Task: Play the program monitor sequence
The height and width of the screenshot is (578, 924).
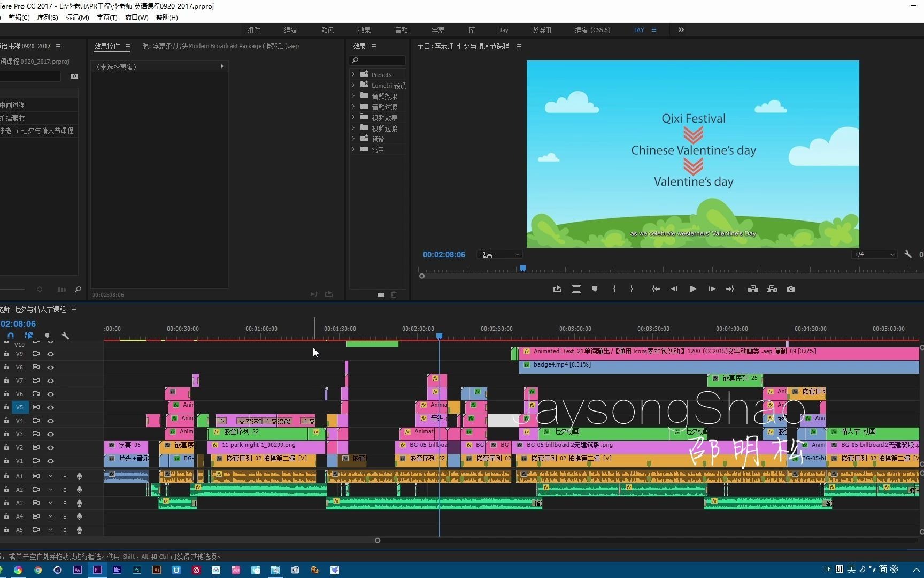Action: point(692,289)
